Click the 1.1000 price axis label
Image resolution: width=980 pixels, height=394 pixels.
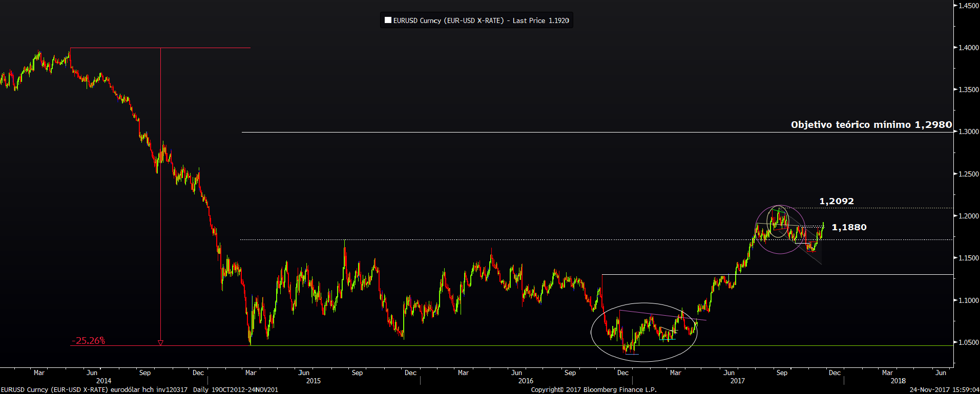pyautogui.click(x=969, y=300)
